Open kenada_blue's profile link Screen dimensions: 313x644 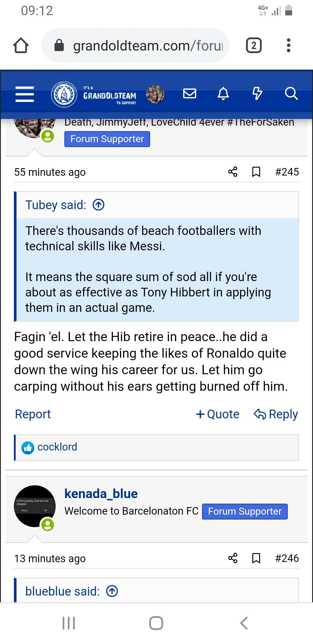coord(101,494)
